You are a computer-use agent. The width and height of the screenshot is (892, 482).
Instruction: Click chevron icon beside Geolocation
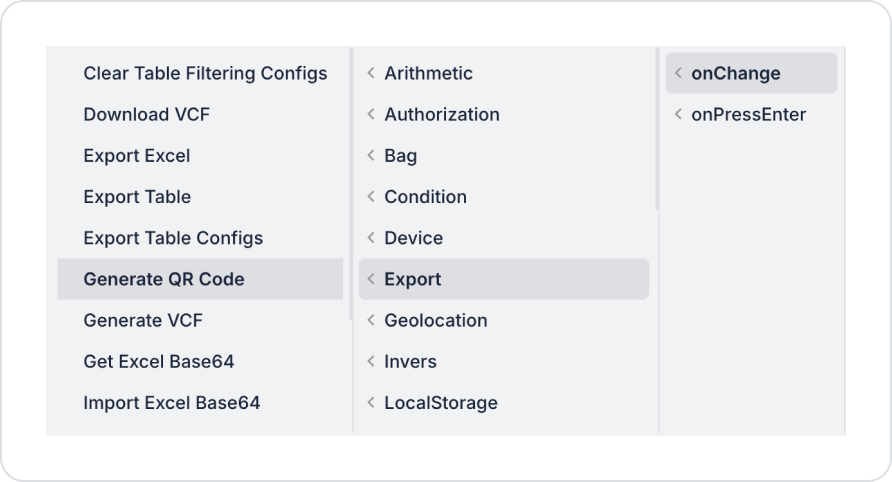point(371,320)
